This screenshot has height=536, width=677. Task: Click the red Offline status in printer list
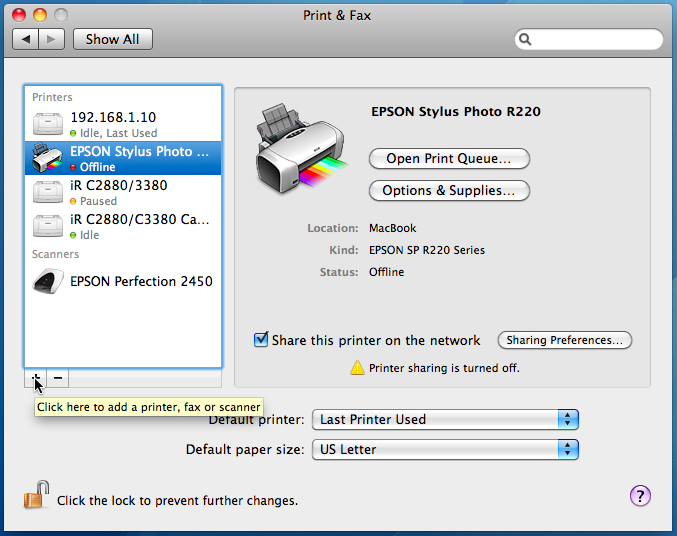pos(97,167)
